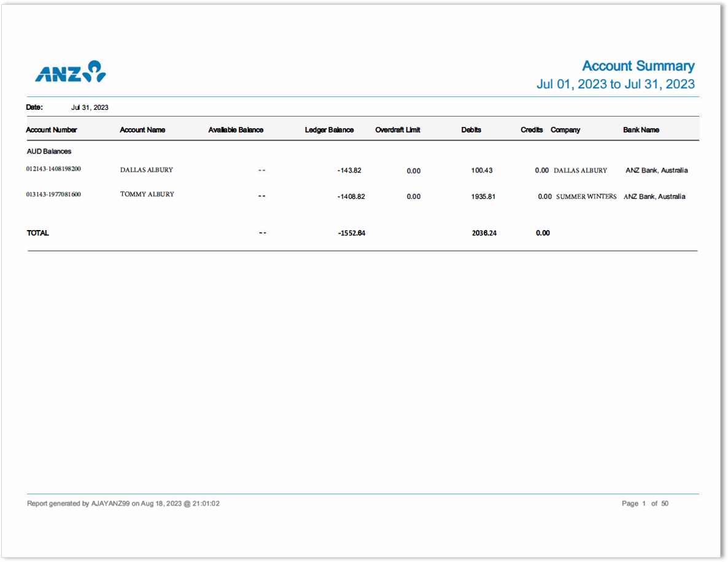Sort by the Account Name column header
728x562 pixels.
(142, 129)
